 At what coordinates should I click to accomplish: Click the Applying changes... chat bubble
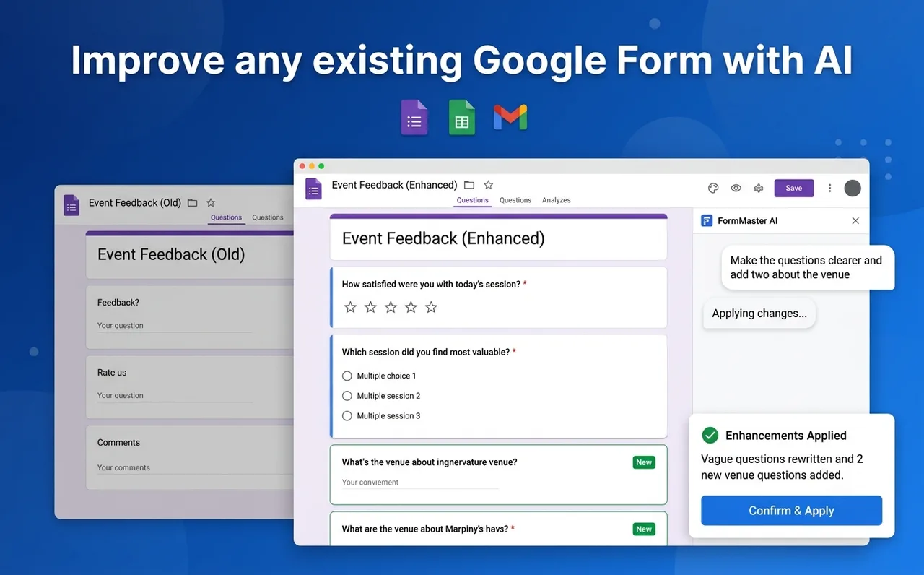tap(759, 314)
